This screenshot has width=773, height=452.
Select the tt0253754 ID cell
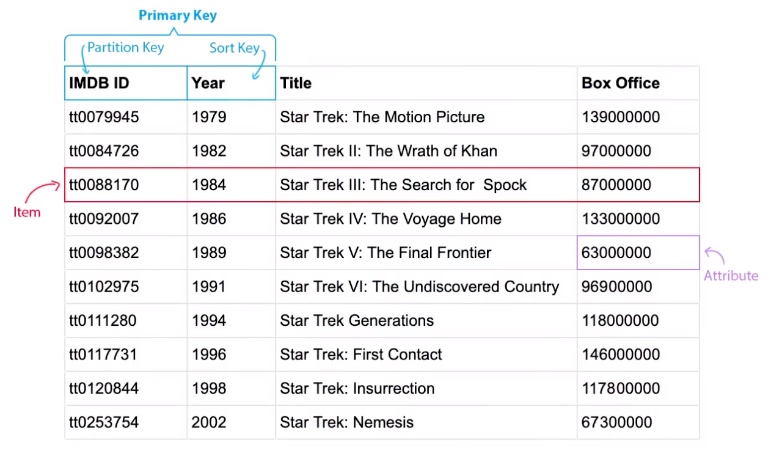tap(126, 422)
